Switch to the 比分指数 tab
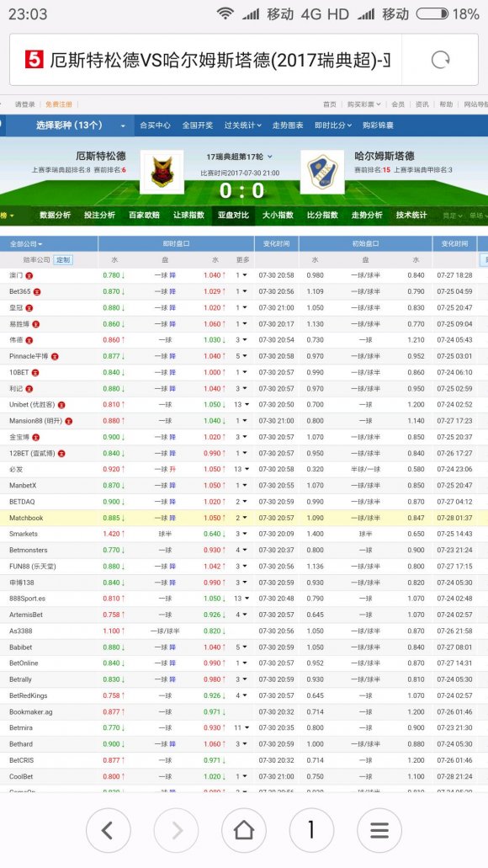The width and height of the screenshot is (488, 868). pos(322,215)
